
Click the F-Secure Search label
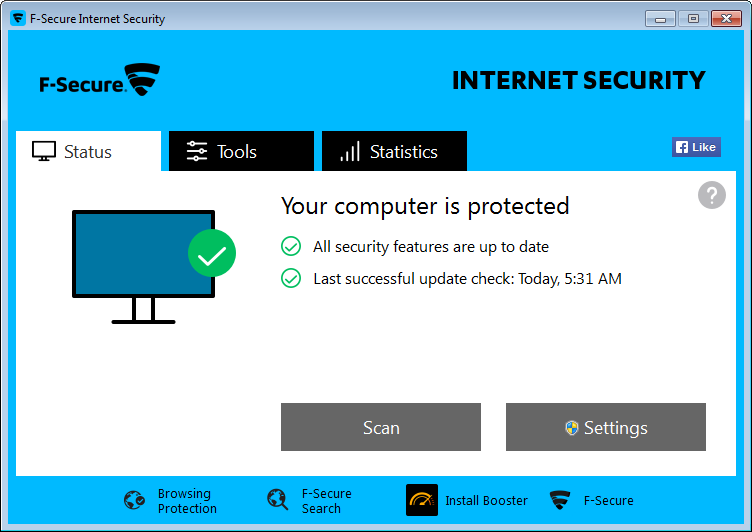(x=327, y=501)
